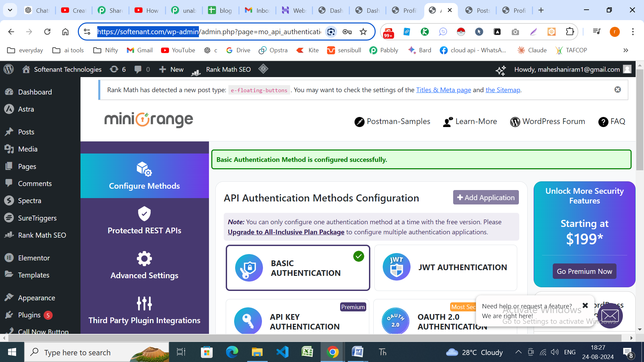Click the WordPress logo in admin bar
644x362 pixels.
click(9, 69)
